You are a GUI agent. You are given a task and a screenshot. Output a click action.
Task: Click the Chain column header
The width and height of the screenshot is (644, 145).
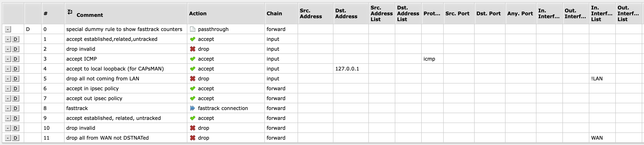click(x=274, y=13)
